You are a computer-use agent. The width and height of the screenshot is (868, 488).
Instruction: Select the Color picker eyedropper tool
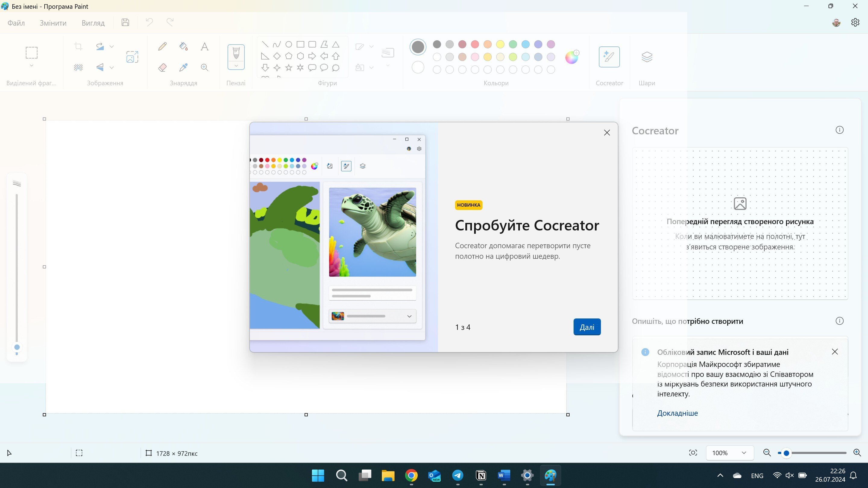point(183,67)
